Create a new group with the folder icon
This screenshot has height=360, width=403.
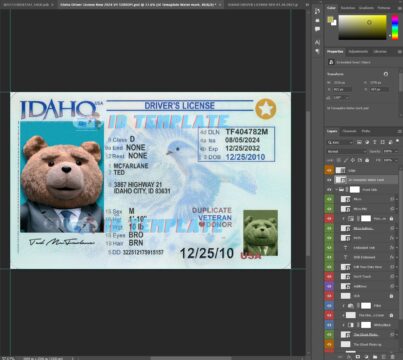[x=375, y=357]
